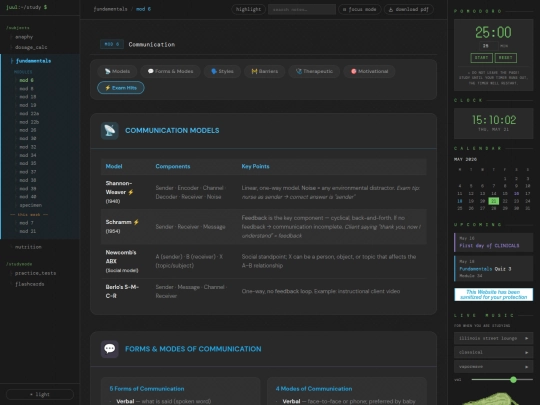Open mod 21 under this week

tap(28, 231)
